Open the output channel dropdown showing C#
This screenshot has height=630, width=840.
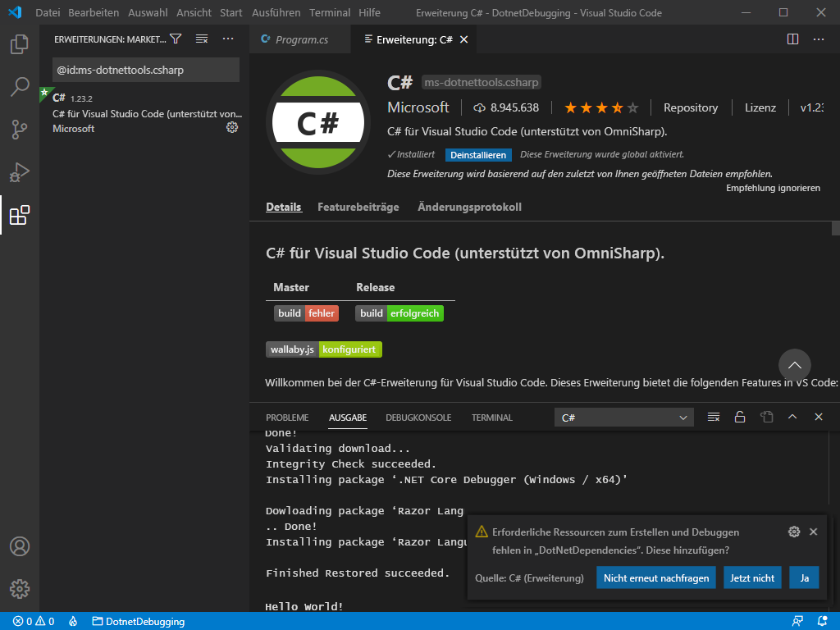click(623, 417)
